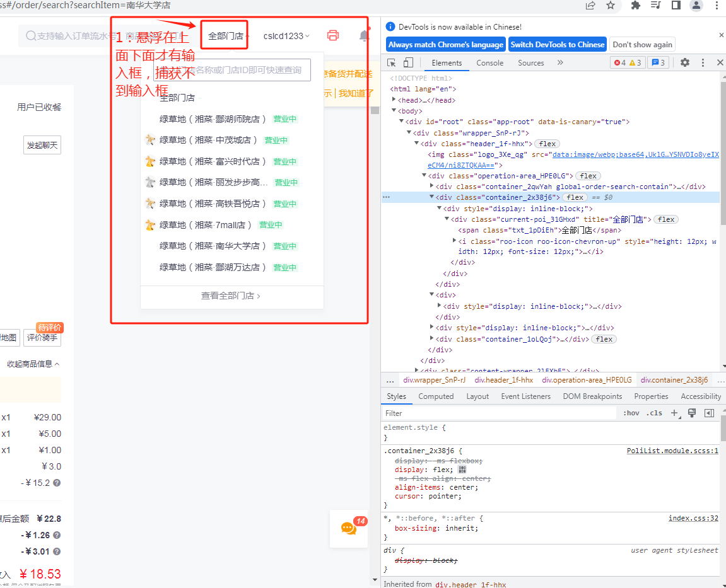Toggle the device toolbar icon
Image resolution: width=726 pixels, height=588 pixels.
408,62
